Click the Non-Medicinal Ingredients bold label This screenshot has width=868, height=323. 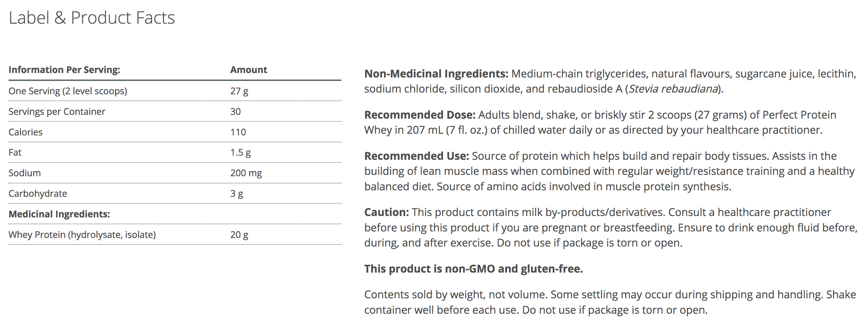click(436, 74)
